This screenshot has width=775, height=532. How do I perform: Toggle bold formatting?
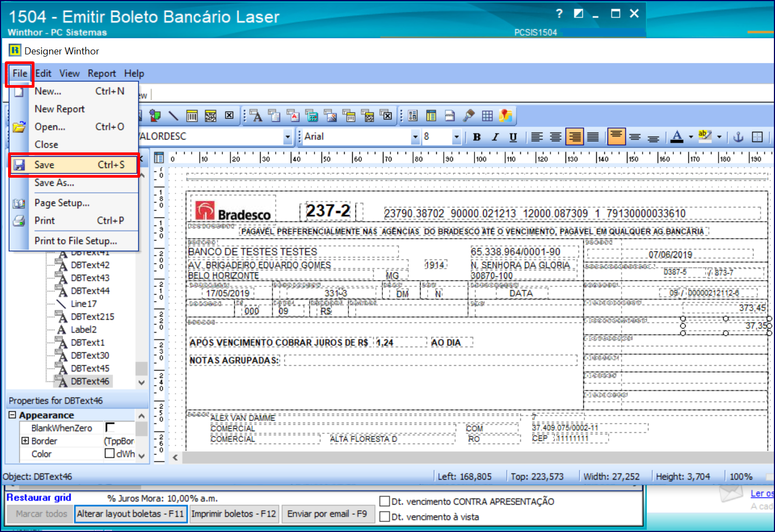point(477,137)
